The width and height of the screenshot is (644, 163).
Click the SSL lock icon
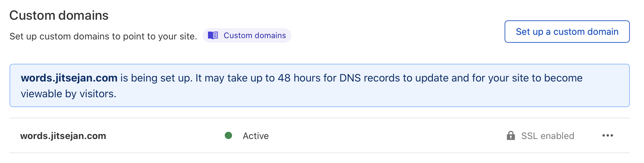point(511,136)
